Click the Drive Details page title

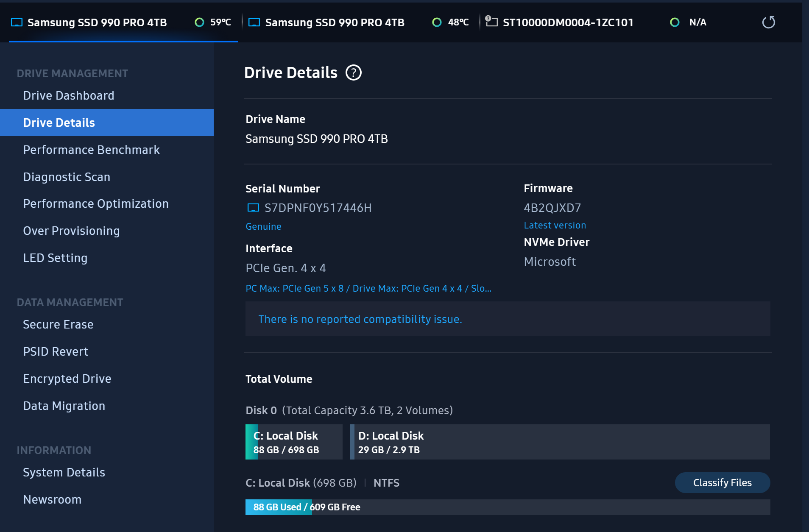pos(290,72)
